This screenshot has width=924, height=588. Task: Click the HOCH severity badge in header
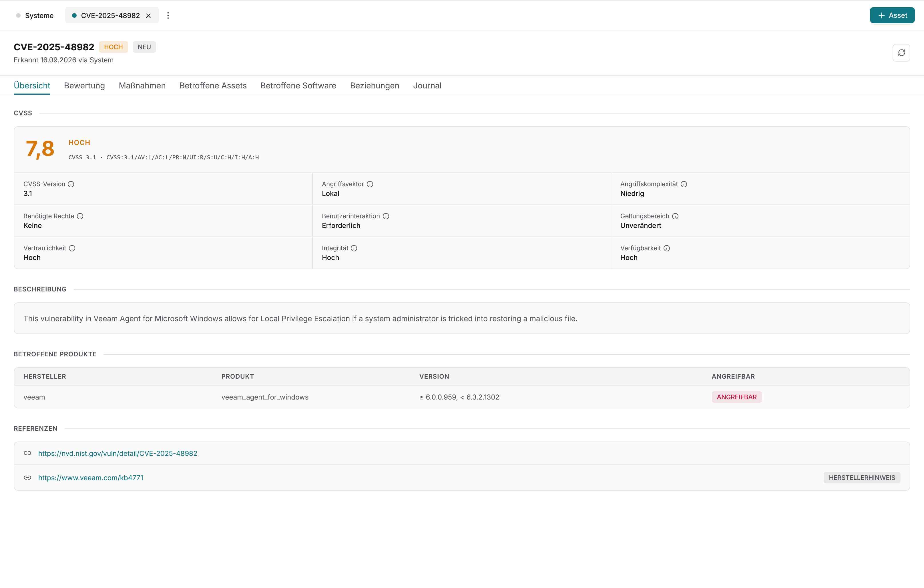tap(113, 47)
